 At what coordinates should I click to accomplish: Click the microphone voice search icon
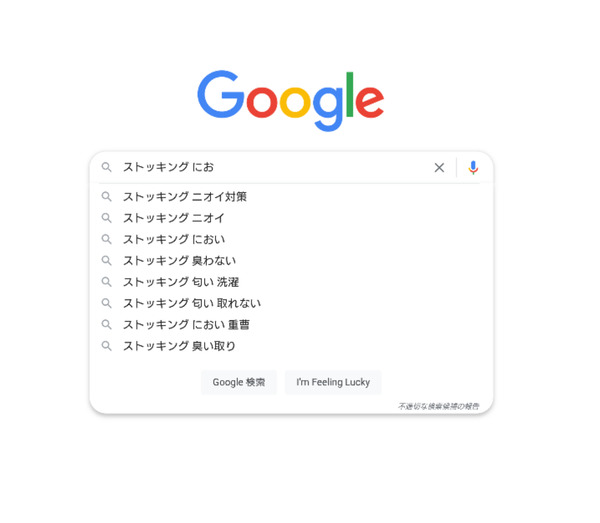tap(473, 168)
